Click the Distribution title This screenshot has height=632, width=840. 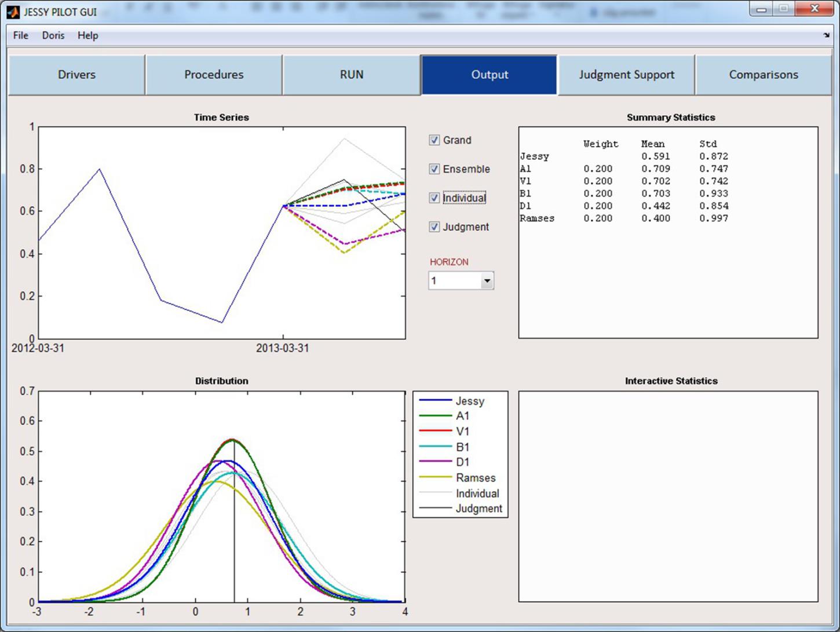click(x=222, y=381)
